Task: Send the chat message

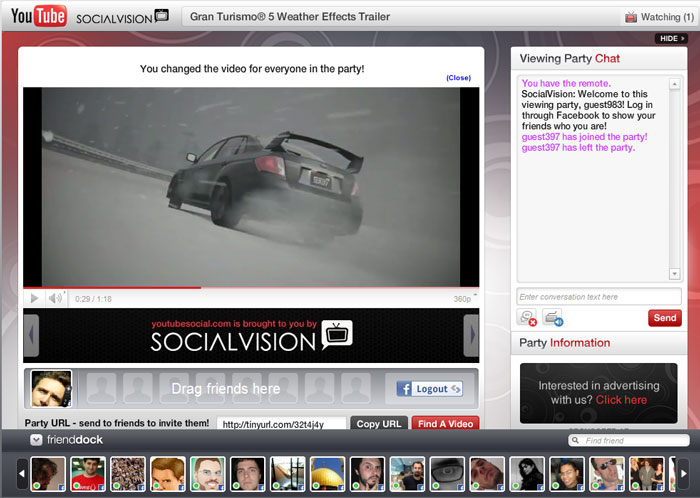Action: click(x=665, y=318)
